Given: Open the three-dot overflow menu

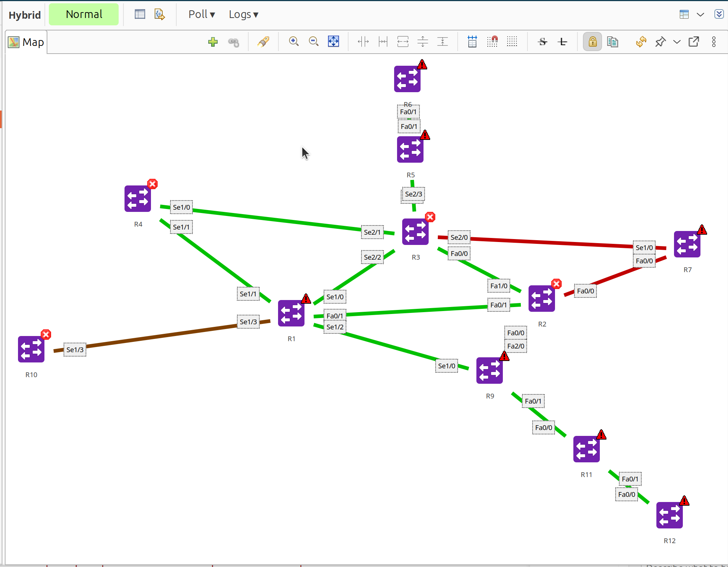Looking at the screenshot, I should [714, 42].
